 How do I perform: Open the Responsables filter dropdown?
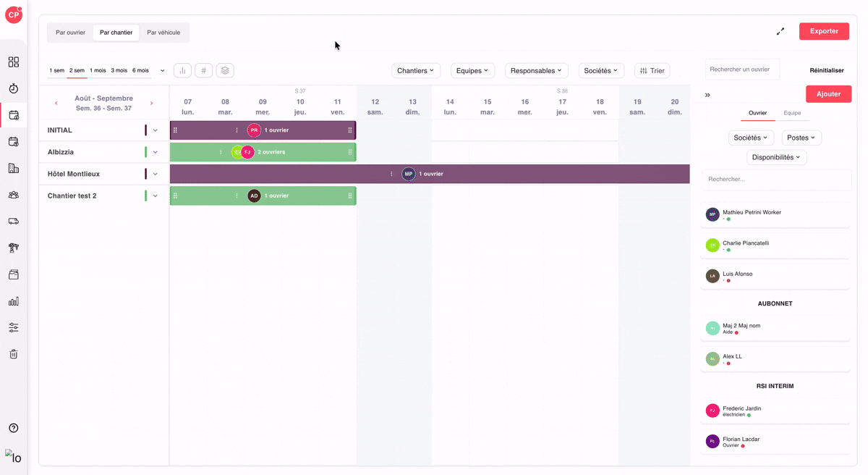(537, 70)
